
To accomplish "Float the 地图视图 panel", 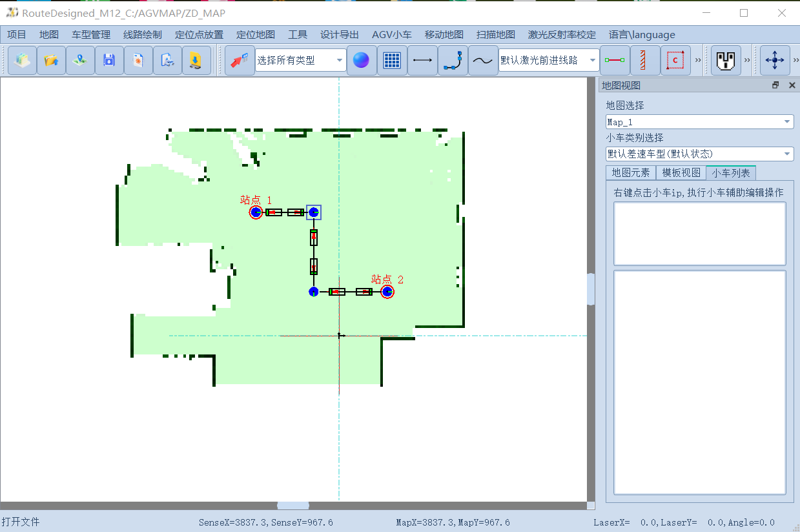I will tap(775, 85).
